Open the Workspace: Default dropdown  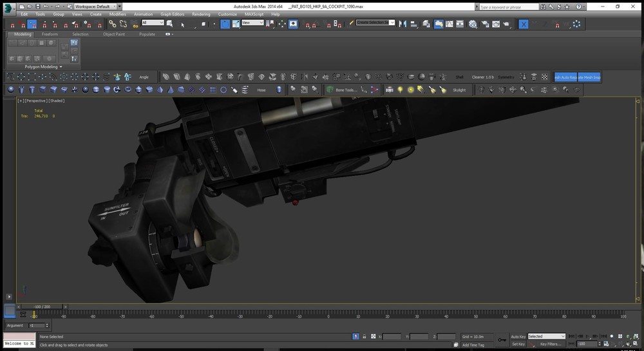point(96,6)
